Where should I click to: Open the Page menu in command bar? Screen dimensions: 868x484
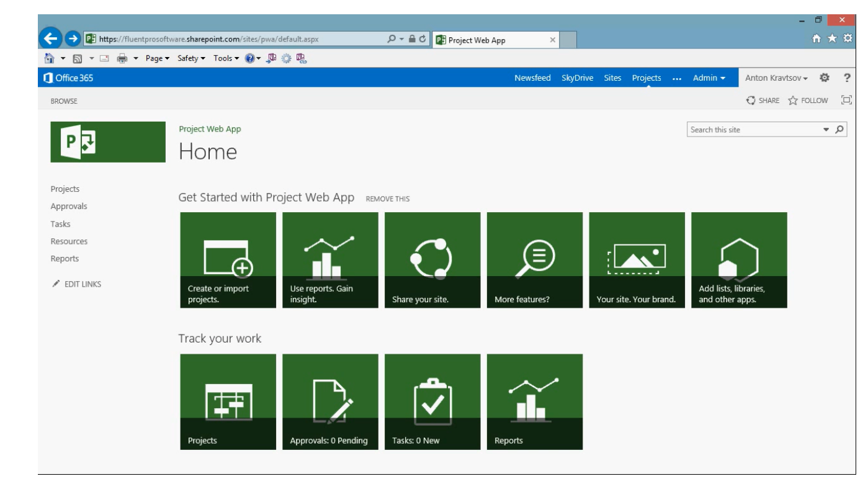pos(158,58)
